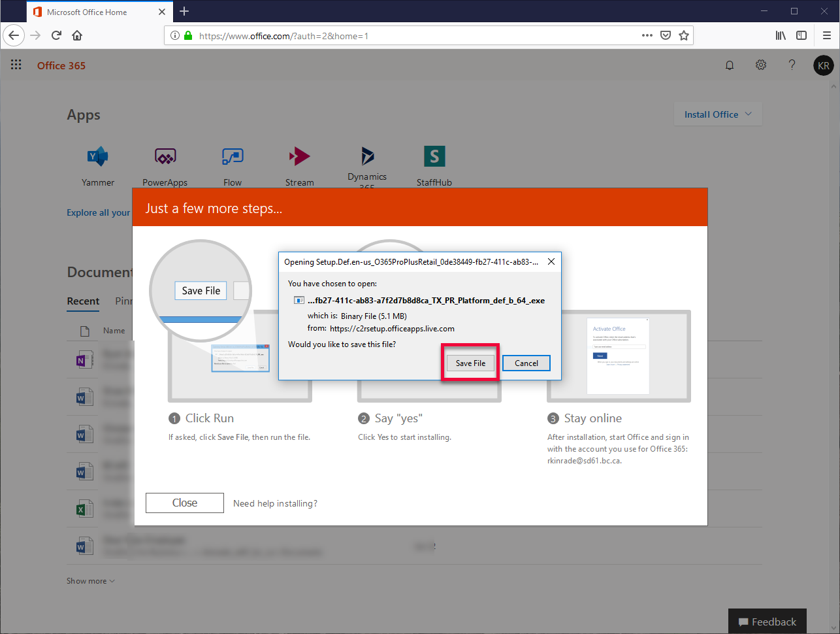
Task: Open the Firefox Library menu
Action: point(781,35)
